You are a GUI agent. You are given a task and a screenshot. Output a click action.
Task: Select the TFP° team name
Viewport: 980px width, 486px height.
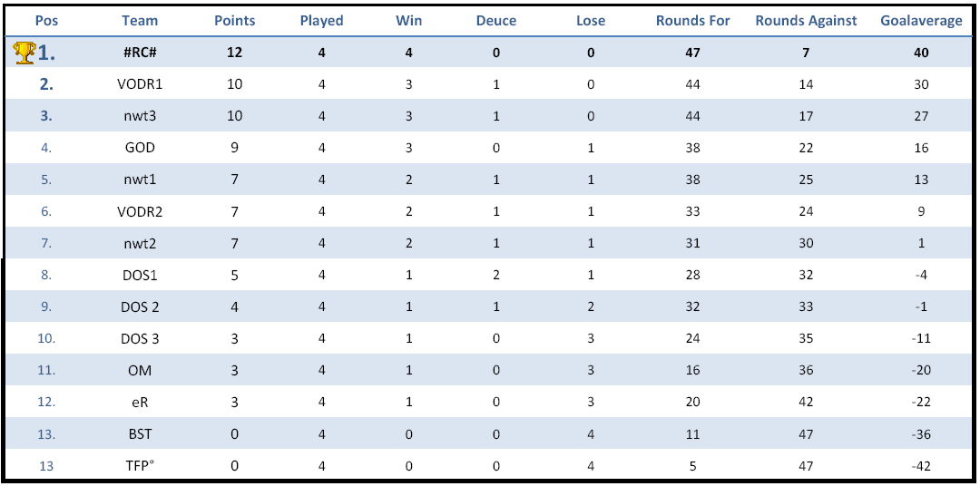tap(140, 465)
